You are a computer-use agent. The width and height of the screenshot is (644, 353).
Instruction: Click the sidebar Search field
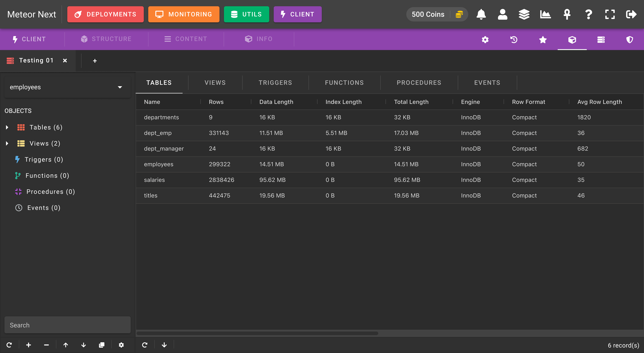click(x=68, y=325)
